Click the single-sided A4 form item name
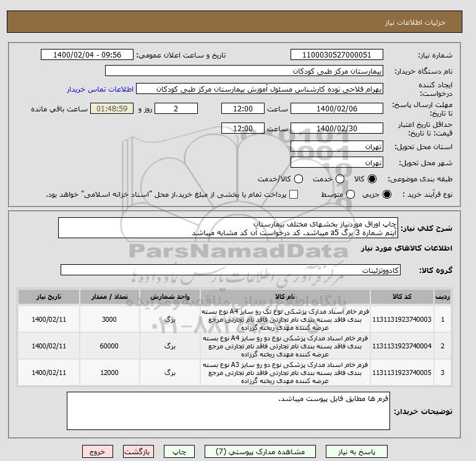 [x=285, y=319]
